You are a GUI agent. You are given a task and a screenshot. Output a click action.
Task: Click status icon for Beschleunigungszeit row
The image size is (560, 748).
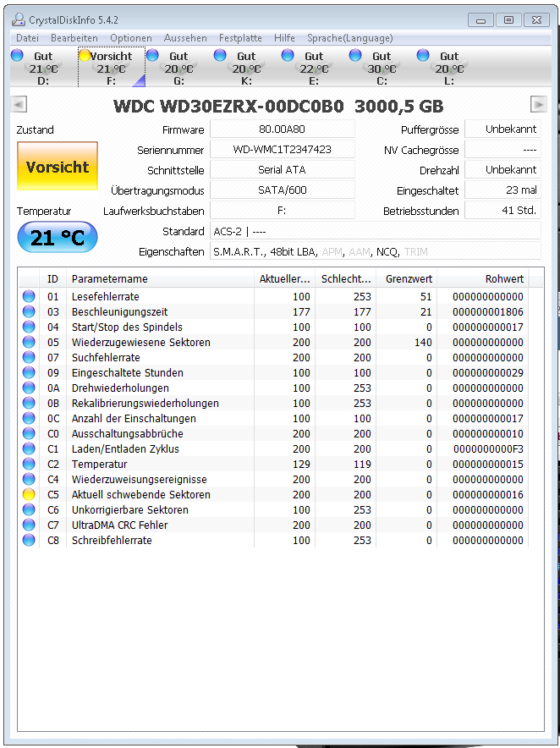tap(29, 311)
